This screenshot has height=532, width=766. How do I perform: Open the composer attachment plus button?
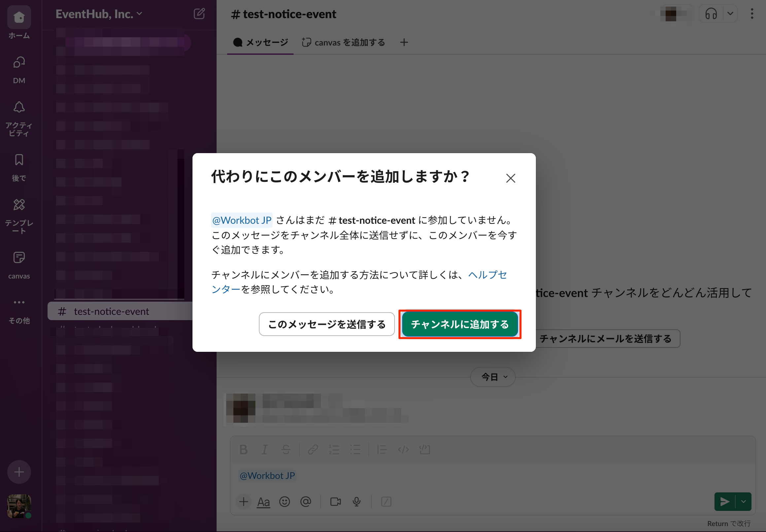(243, 502)
